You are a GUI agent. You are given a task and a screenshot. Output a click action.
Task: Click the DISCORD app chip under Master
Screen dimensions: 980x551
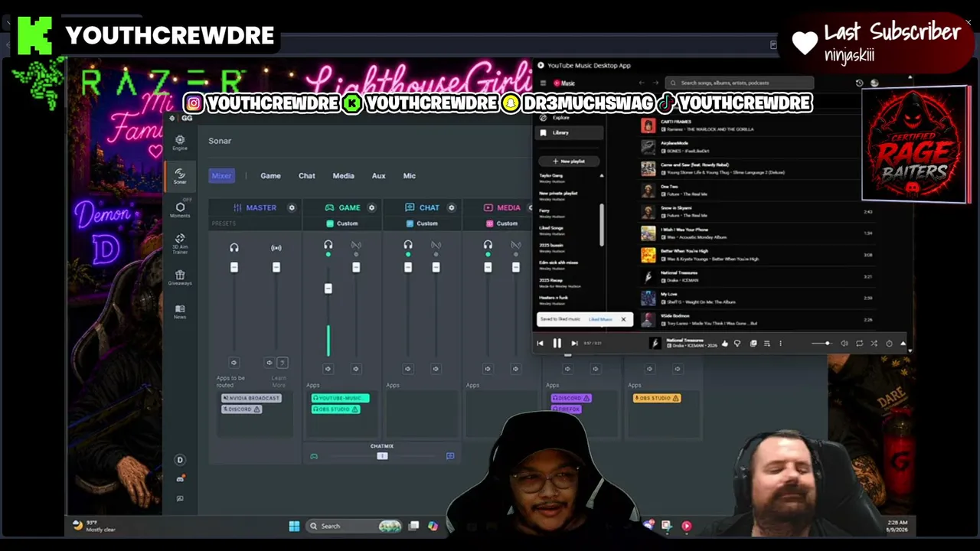242,409
